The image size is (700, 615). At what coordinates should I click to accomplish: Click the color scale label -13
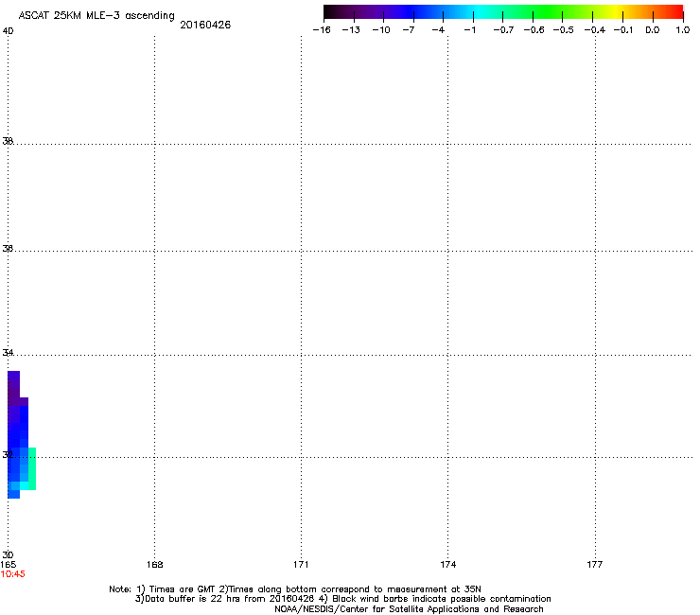tap(351, 30)
